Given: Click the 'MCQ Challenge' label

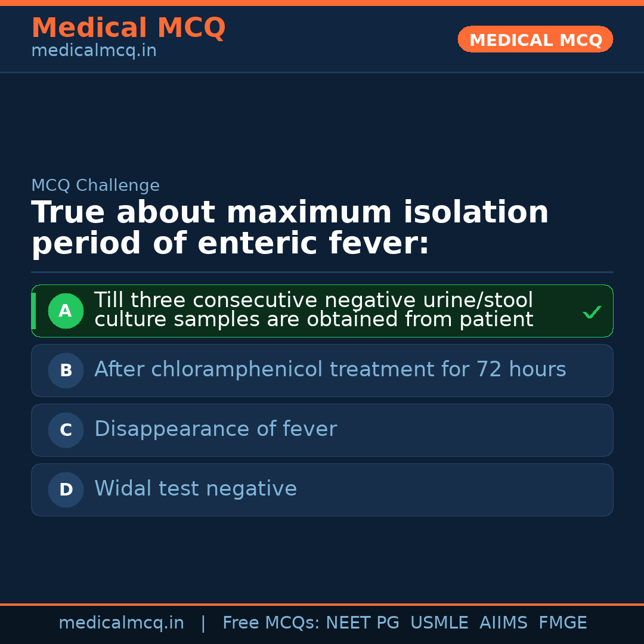Looking at the screenshot, I should (x=95, y=185).
